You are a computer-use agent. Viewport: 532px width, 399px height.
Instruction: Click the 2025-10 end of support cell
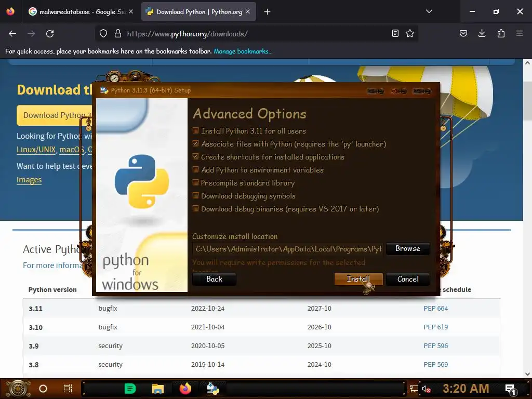[320, 345]
